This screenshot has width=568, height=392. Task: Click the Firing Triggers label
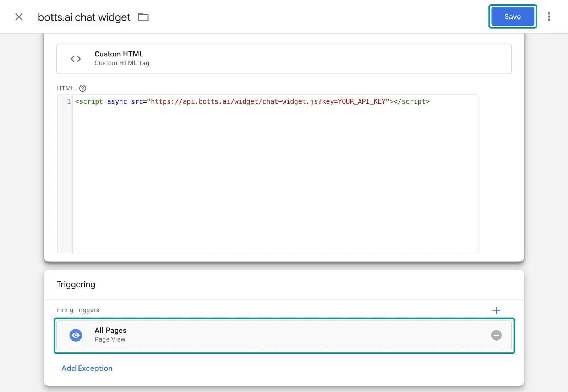(78, 310)
